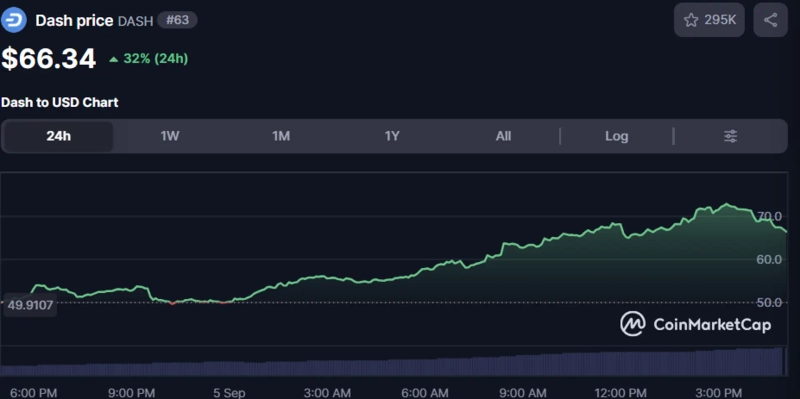This screenshot has width=800, height=399.
Task: Select the 24h chart range tab
Action: pyautogui.click(x=58, y=136)
